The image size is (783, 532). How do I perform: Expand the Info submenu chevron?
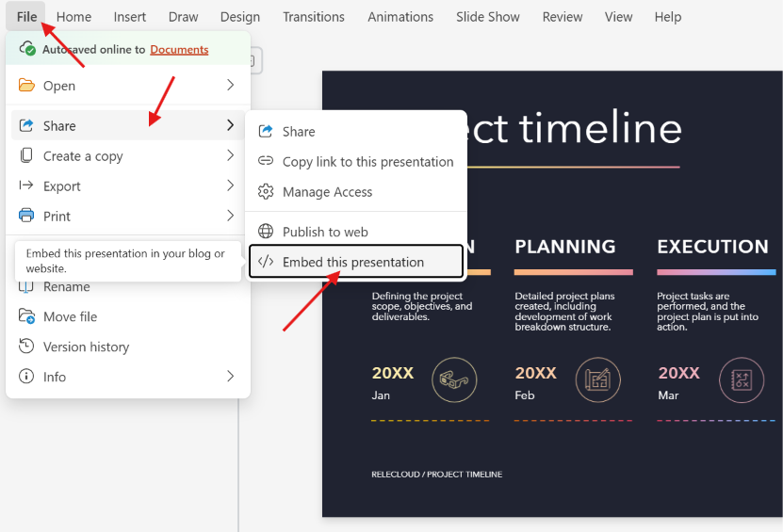(x=230, y=376)
